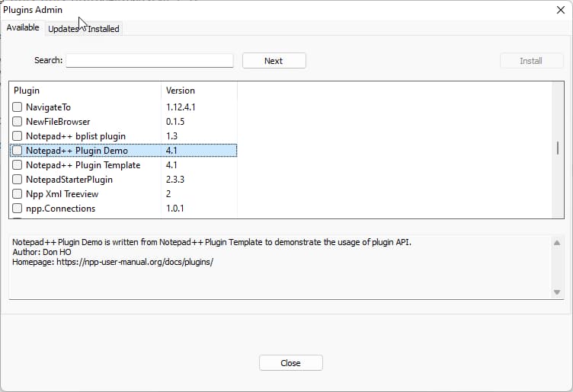Select NotepadStarterPlugin name
Image resolution: width=573 pixels, height=392 pixels.
tap(69, 180)
